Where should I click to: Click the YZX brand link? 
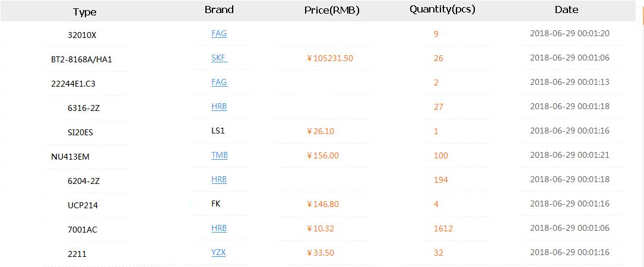click(218, 253)
